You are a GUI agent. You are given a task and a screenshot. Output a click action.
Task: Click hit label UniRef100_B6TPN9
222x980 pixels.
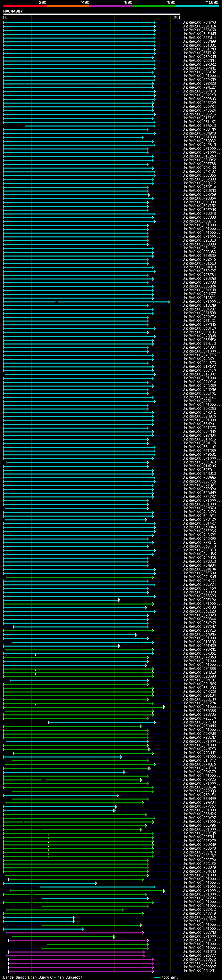click(199, 49)
